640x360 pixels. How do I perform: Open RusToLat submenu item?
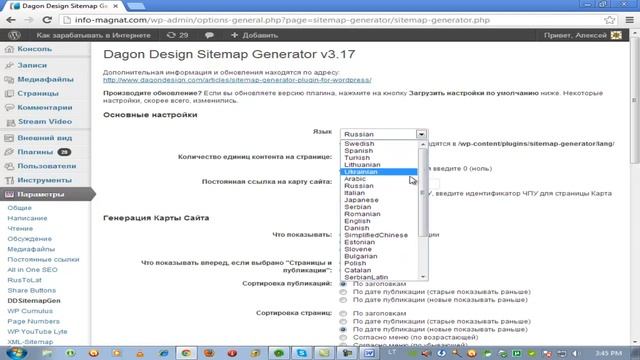coord(24,280)
